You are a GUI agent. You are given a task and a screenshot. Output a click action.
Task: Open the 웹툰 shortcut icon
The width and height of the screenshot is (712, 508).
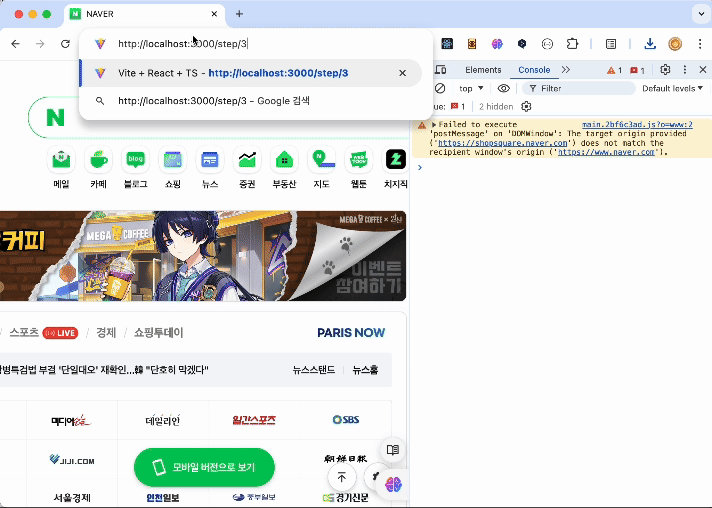point(359,160)
